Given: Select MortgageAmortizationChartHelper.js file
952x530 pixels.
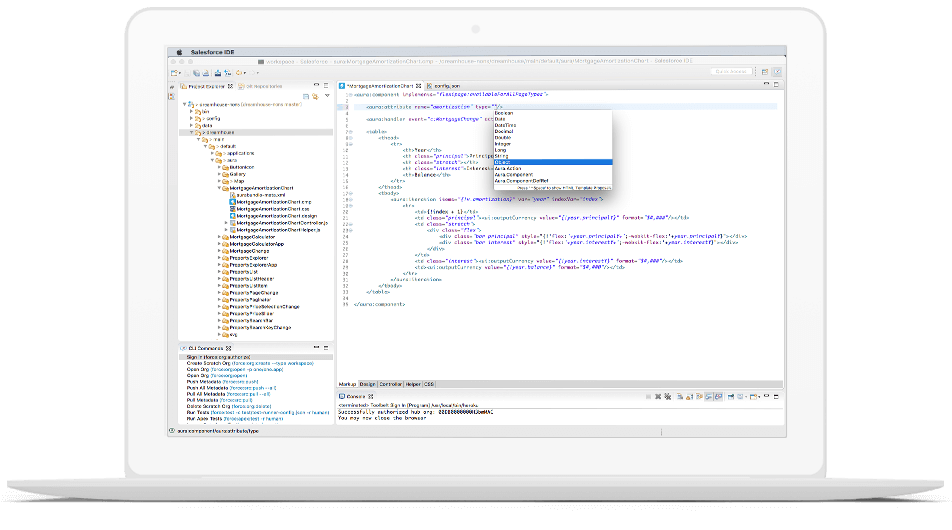Looking at the screenshot, I should (x=275, y=230).
